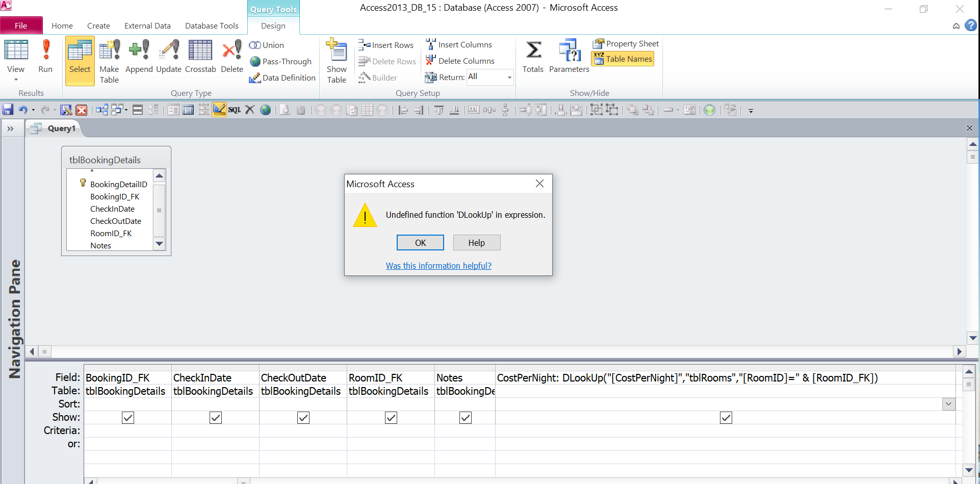This screenshot has width=980, height=484.
Task: Open the View button in Results
Action: 16,60
